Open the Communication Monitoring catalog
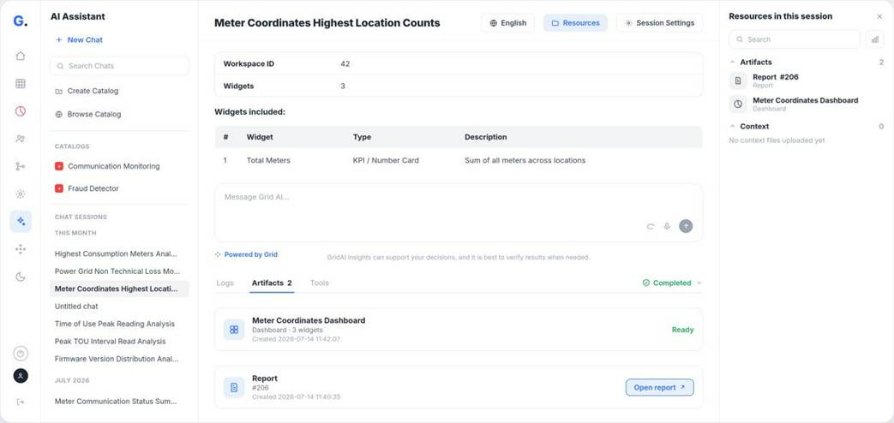The image size is (894, 423). coord(107,166)
